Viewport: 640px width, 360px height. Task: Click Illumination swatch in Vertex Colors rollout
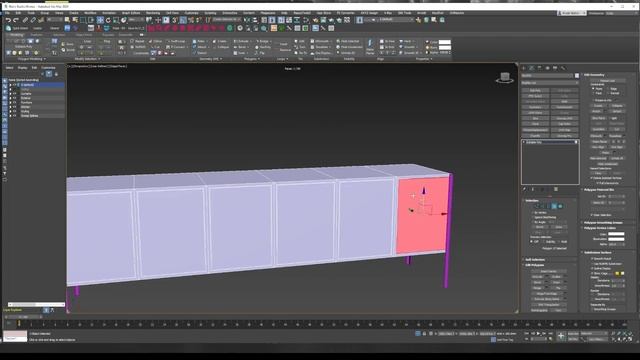tap(616, 239)
